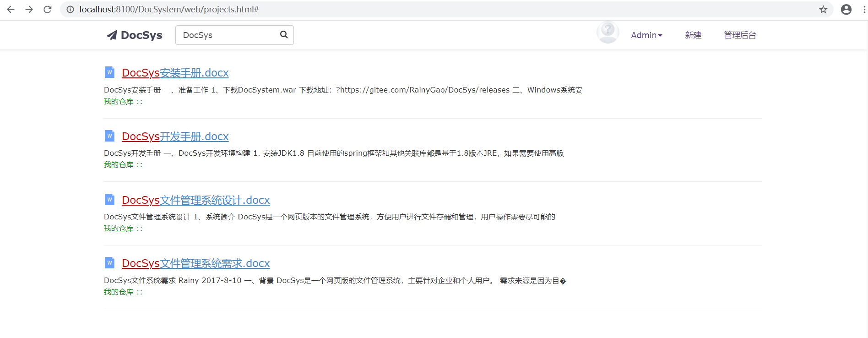The width and height of the screenshot is (868, 338).
Task: Click 新建 in the navbar
Action: [x=693, y=35]
